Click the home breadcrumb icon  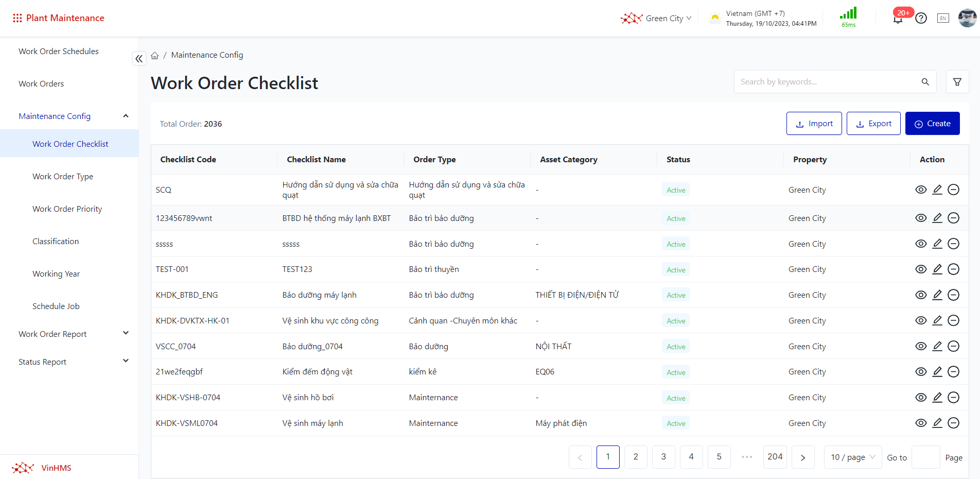pyautogui.click(x=155, y=55)
